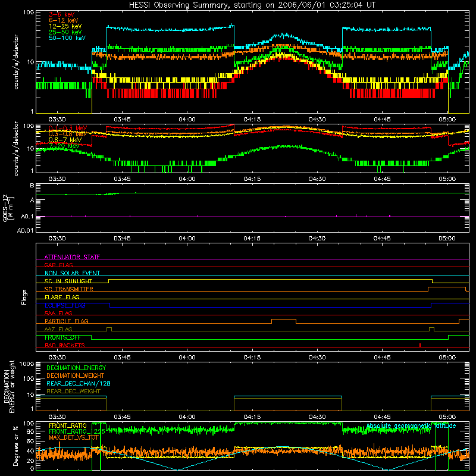Select the DECIMATION_WEIGHT legend label

click(76, 375)
